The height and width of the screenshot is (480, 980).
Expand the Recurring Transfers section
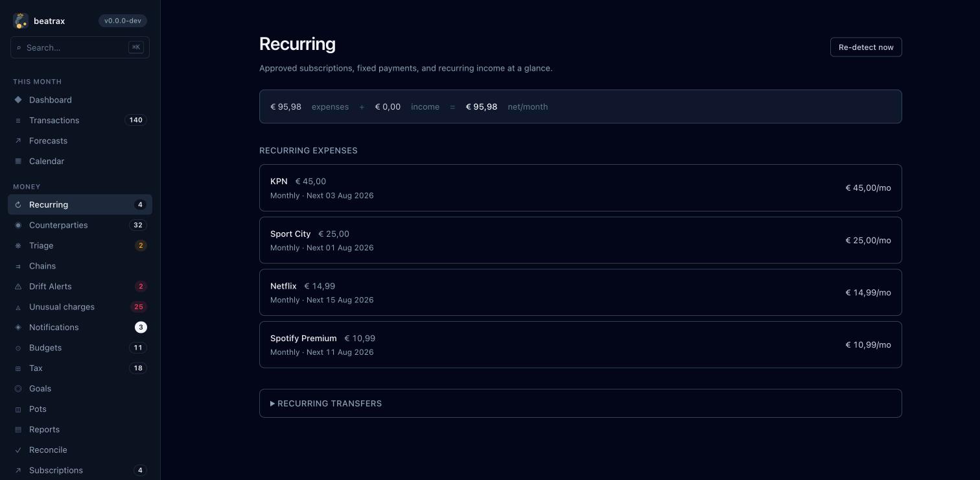click(x=580, y=403)
